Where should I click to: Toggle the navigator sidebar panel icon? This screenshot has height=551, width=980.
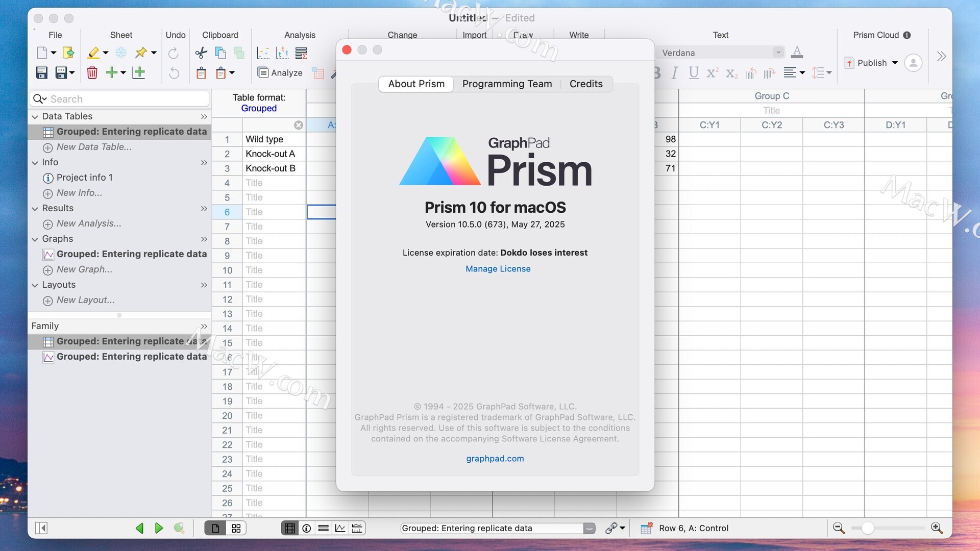click(x=41, y=528)
